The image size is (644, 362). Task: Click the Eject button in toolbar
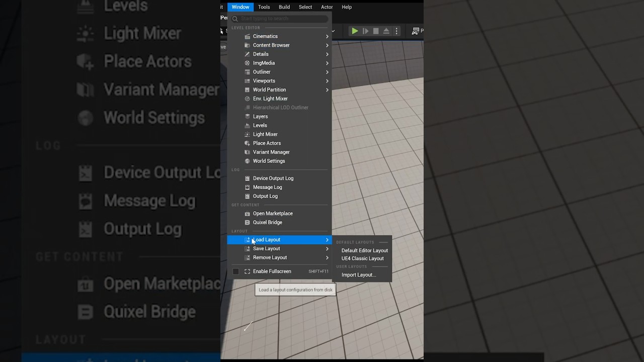pyautogui.click(x=386, y=31)
